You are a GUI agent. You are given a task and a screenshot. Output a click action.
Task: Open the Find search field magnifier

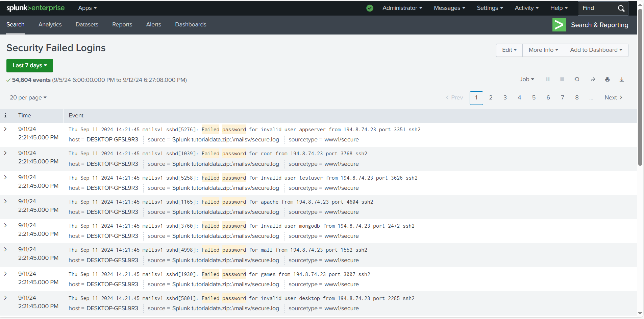click(x=621, y=8)
